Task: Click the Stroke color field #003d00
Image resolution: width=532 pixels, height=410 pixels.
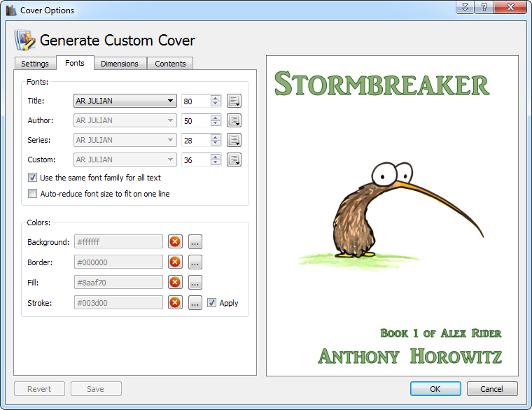Action: 118,303
